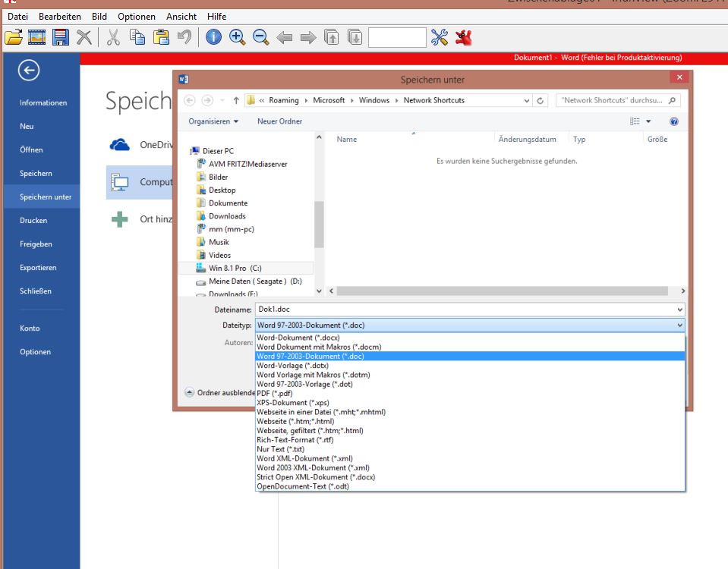This screenshot has height=569, width=728.
Task: Go back using Word's circled arrow
Action: coord(29,71)
